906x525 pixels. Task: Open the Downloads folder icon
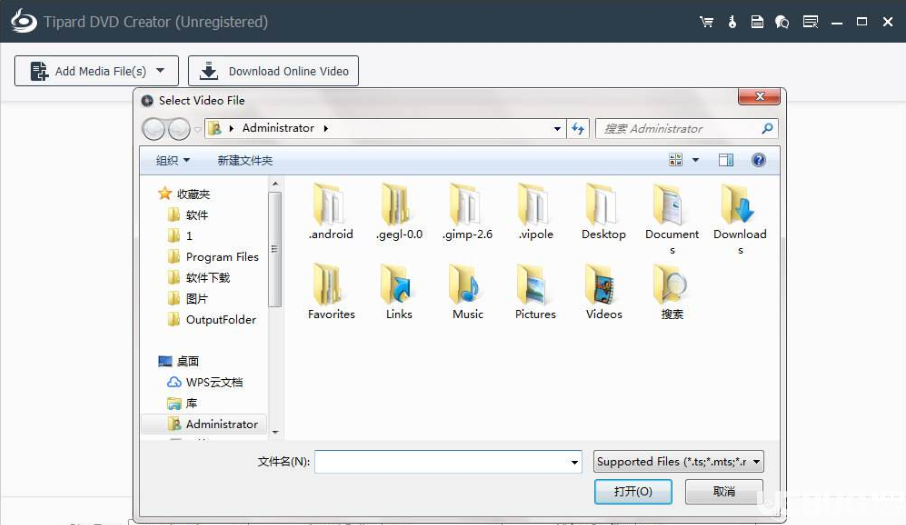coord(739,205)
